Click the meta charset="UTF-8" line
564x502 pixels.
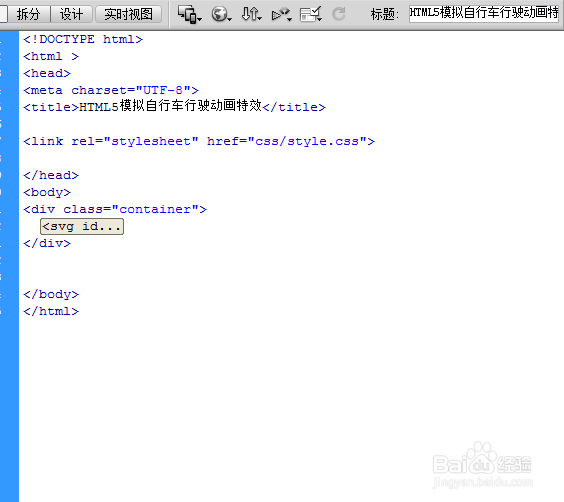pos(111,90)
